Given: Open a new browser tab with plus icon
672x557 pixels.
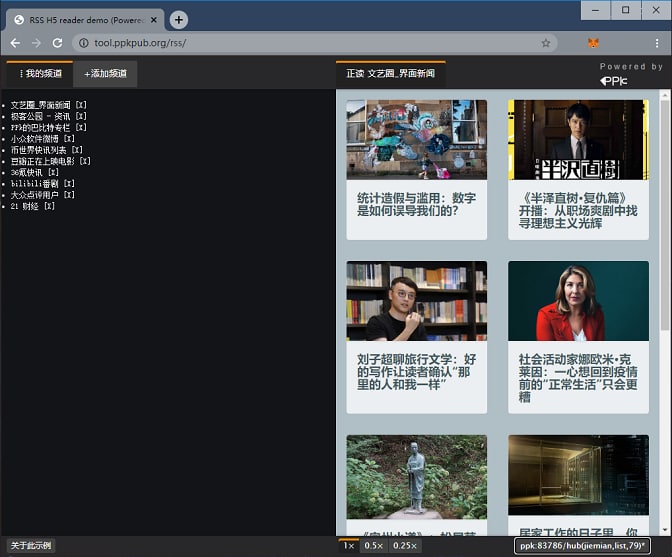Looking at the screenshot, I should pos(178,19).
